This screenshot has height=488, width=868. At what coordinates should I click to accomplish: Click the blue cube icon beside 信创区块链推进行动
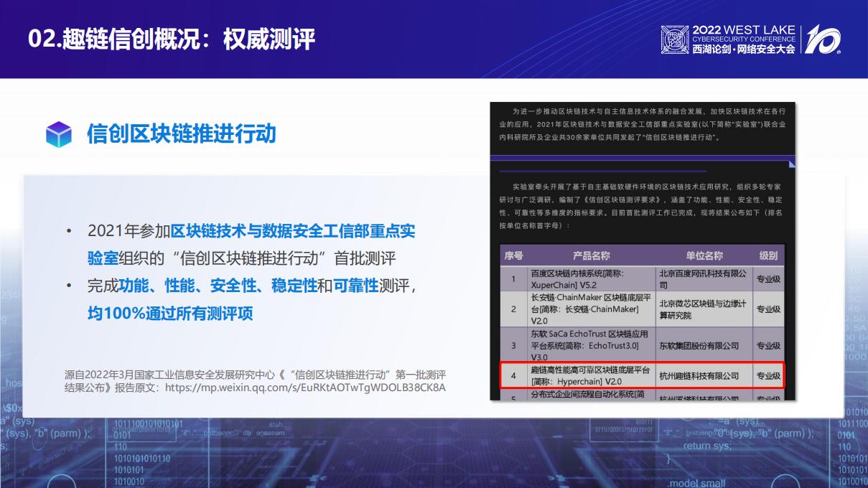(58, 134)
